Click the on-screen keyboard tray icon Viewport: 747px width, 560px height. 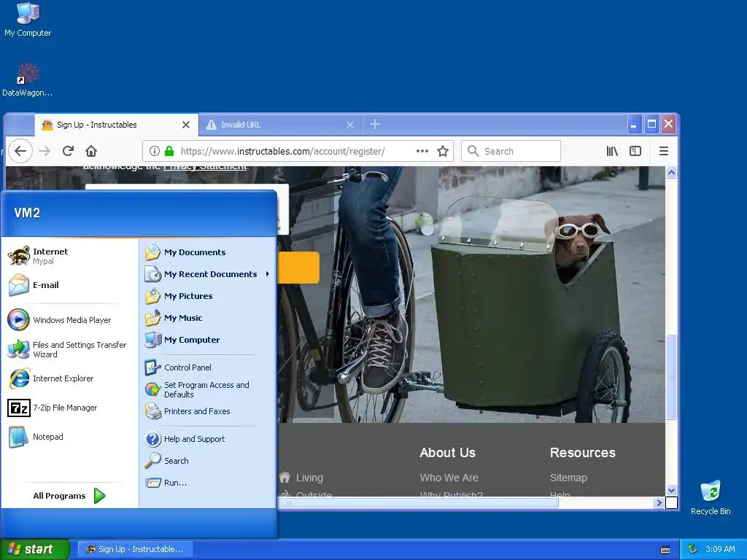pyautogui.click(x=665, y=550)
